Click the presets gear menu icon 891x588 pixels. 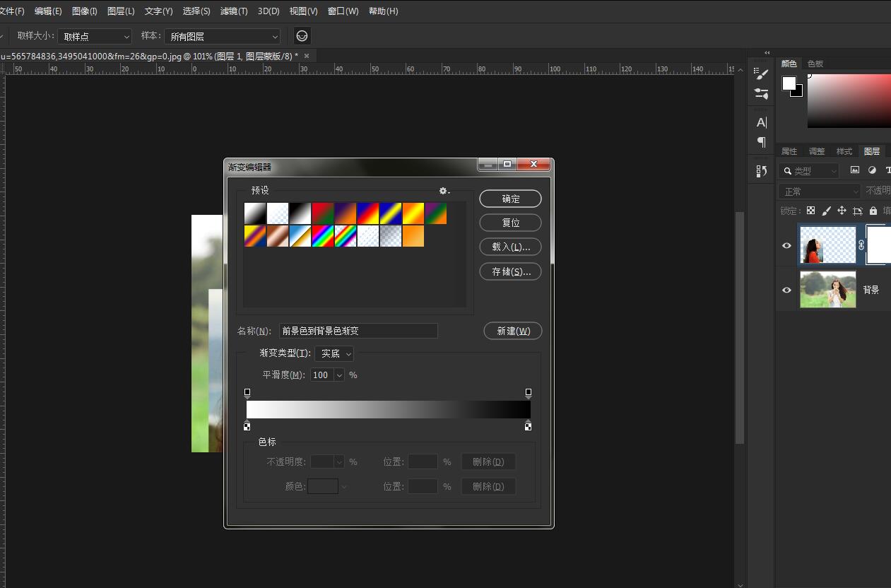click(444, 191)
